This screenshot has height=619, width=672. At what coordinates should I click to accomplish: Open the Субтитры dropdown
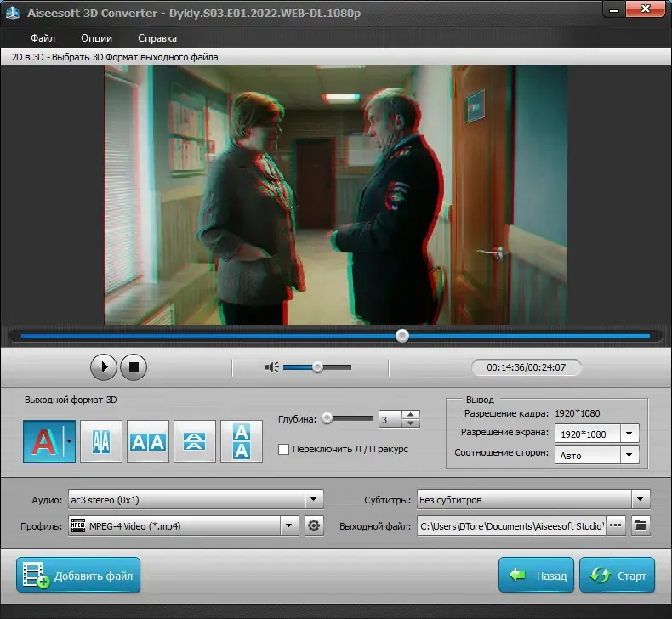pos(641,499)
